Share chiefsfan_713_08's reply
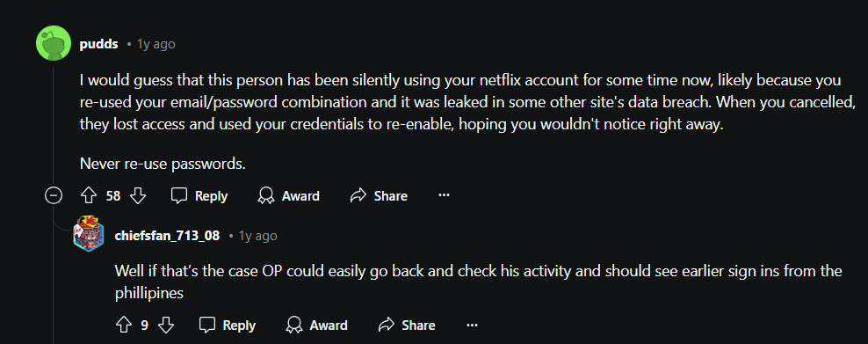Image resolution: width=868 pixels, height=344 pixels. click(x=407, y=325)
